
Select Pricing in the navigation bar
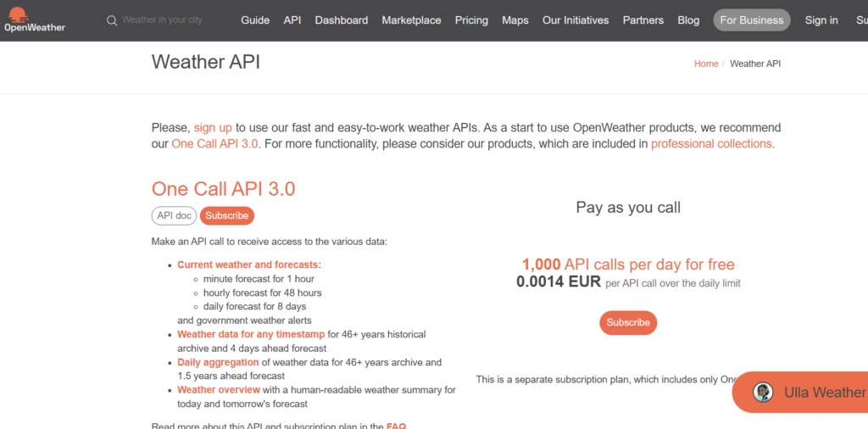(x=471, y=20)
